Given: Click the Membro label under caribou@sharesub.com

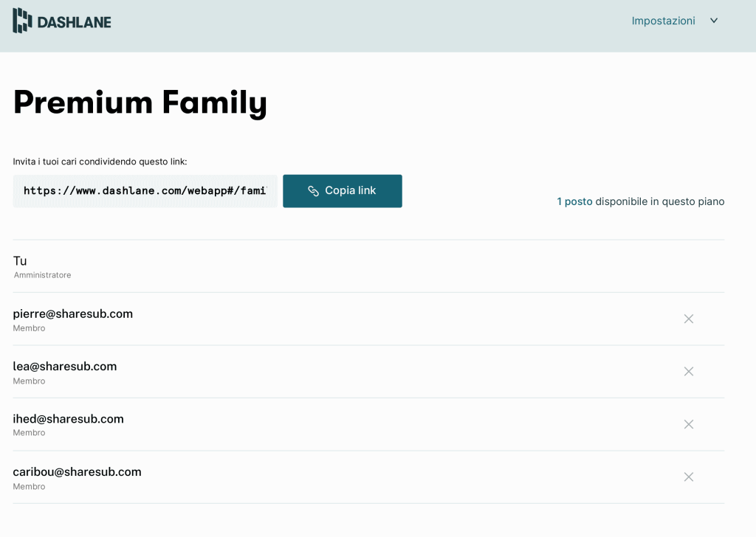Looking at the screenshot, I should coord(29,487).
